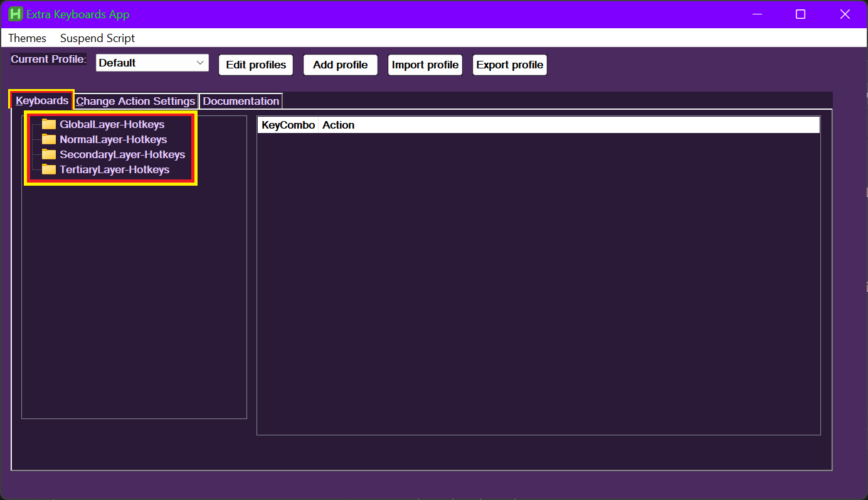Expand the Current Profile dropdown
Image resolution: width=868 pixels, height=500 pixels.
click(x=201, y=63)
